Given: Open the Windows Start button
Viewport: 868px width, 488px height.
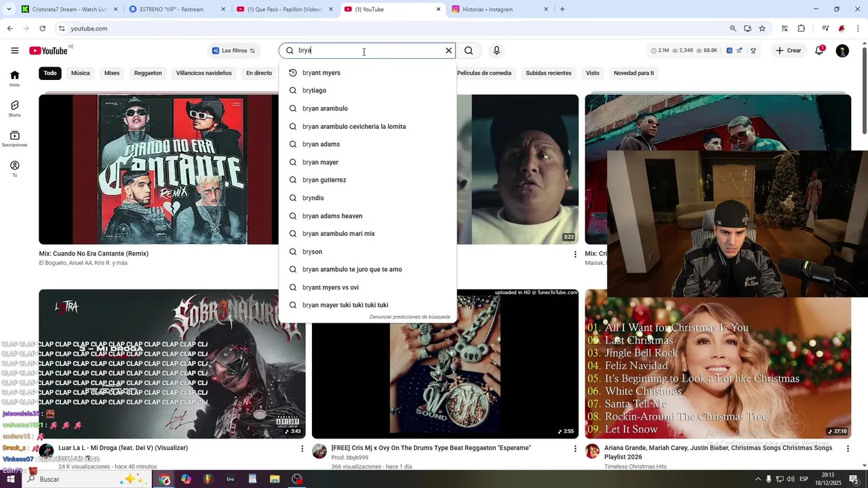Looking at the screenshot, I should tap(10, 479).
